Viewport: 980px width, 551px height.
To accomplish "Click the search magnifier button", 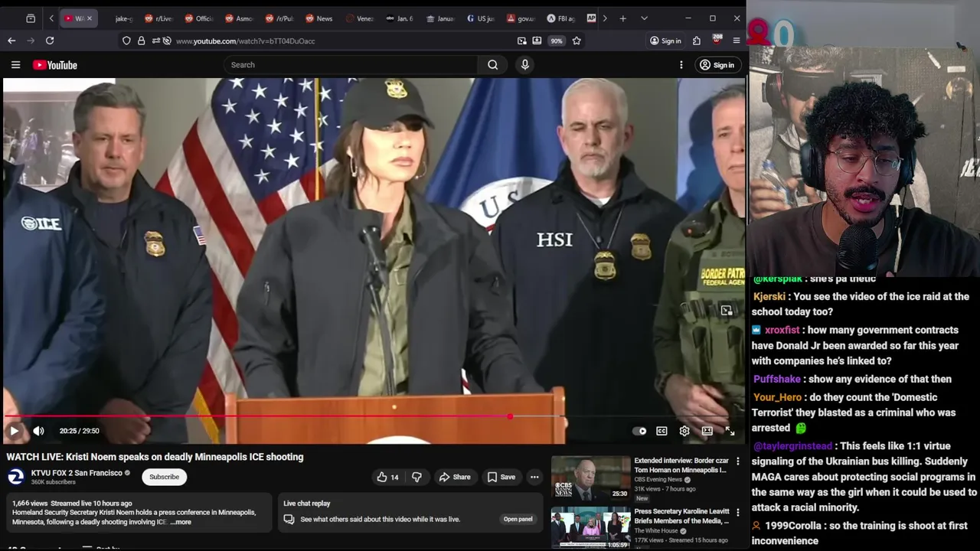I will 493,65.
